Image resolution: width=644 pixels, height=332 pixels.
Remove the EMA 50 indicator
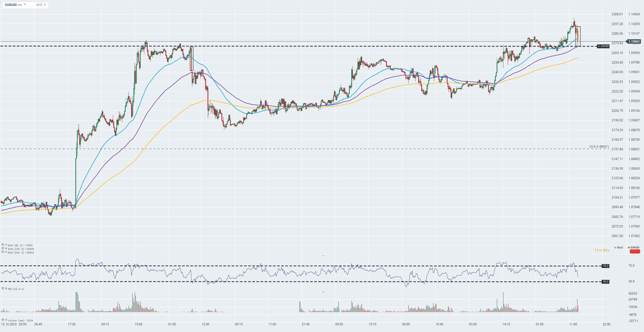pos(6,245)
